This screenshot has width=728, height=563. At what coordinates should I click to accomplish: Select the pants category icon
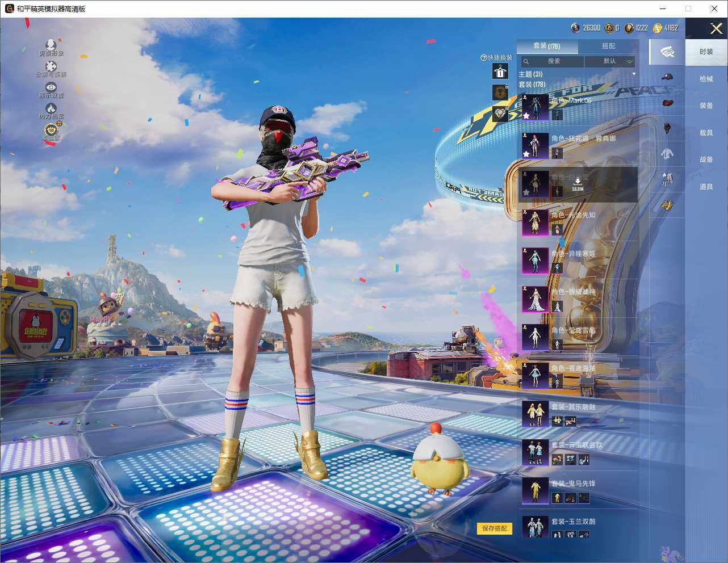pos(667,179)
